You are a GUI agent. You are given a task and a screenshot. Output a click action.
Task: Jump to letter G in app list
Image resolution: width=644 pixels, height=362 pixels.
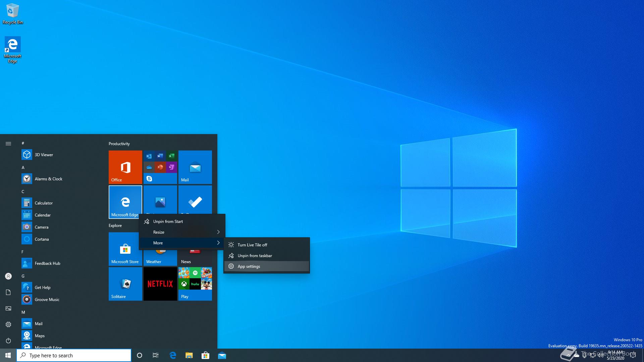point(23,276)
